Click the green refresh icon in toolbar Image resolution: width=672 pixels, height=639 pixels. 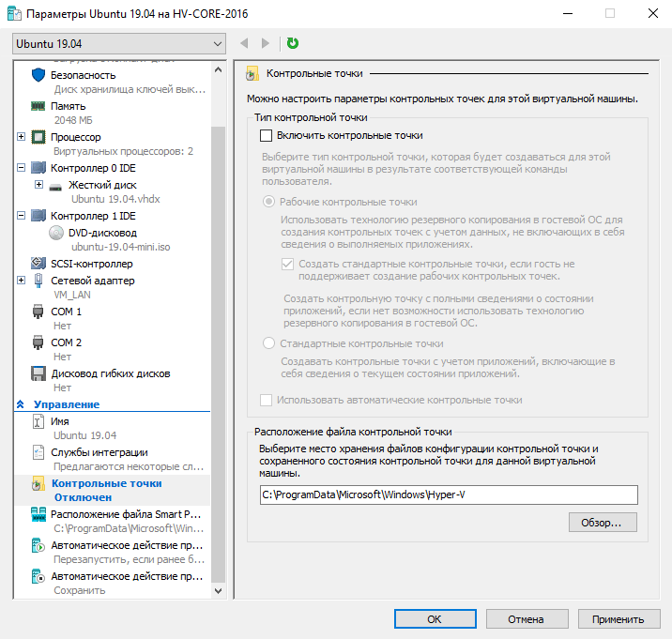tap(293, 43)
